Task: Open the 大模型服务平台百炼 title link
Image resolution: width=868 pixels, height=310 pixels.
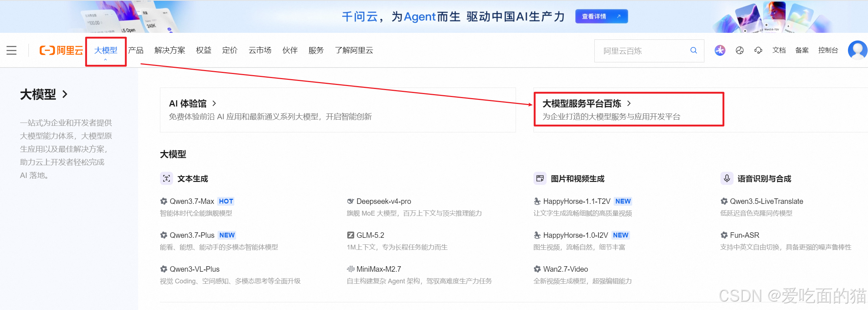Action: click(x=582, y=104)
